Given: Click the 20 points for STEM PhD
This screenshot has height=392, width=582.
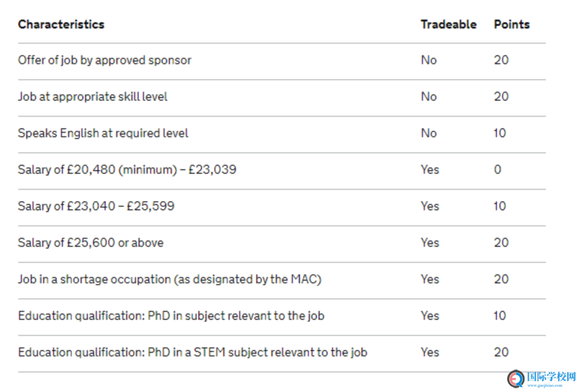Looking at the screenshot, I should click(501, 352).
